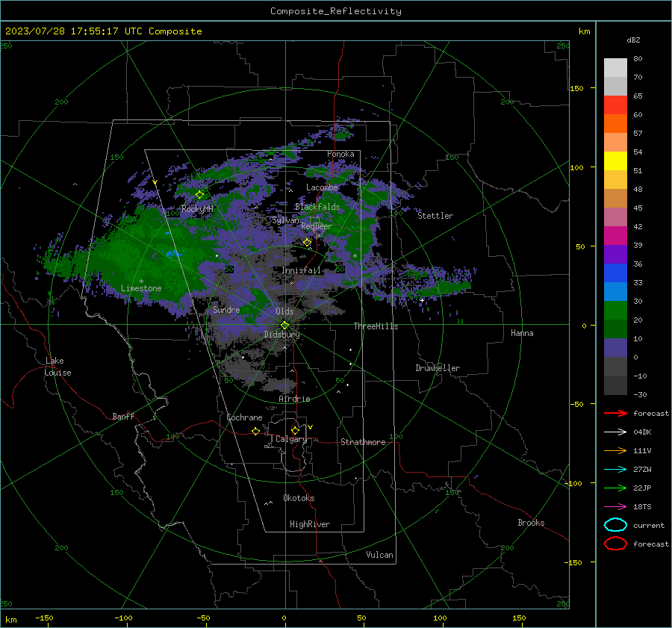This screenshot has height=628, width=672.
Task: Click the Stettler city label
Action: point(435,216)
